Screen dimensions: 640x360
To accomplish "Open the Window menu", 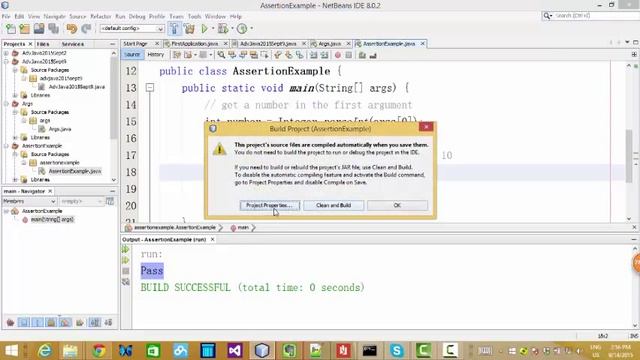I will (215, 16).
